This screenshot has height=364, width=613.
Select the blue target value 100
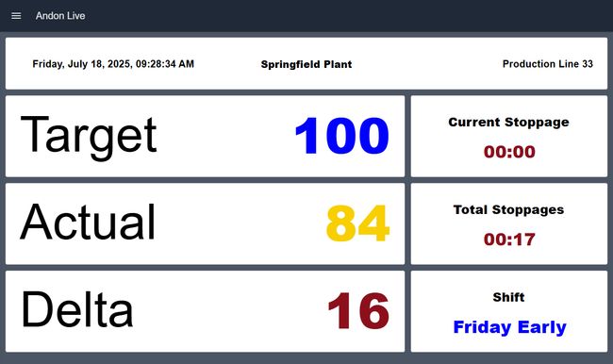pos(342,136)
